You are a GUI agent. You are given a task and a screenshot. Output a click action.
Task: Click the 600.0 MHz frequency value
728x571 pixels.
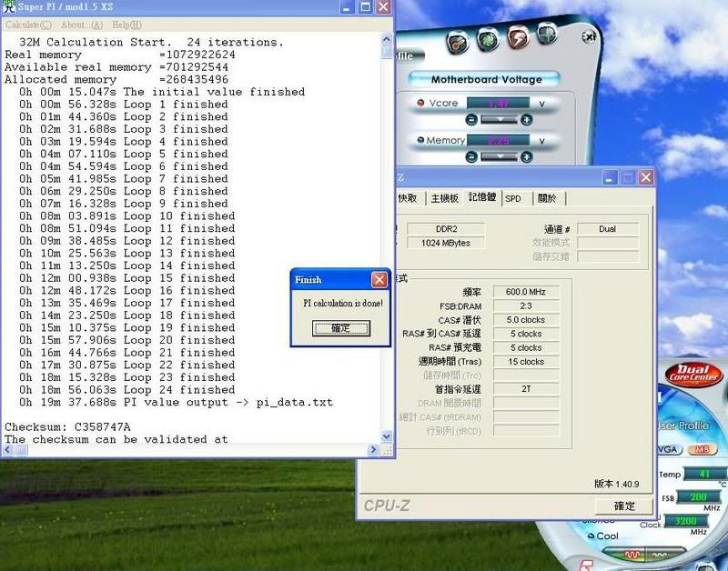[526, 292]
